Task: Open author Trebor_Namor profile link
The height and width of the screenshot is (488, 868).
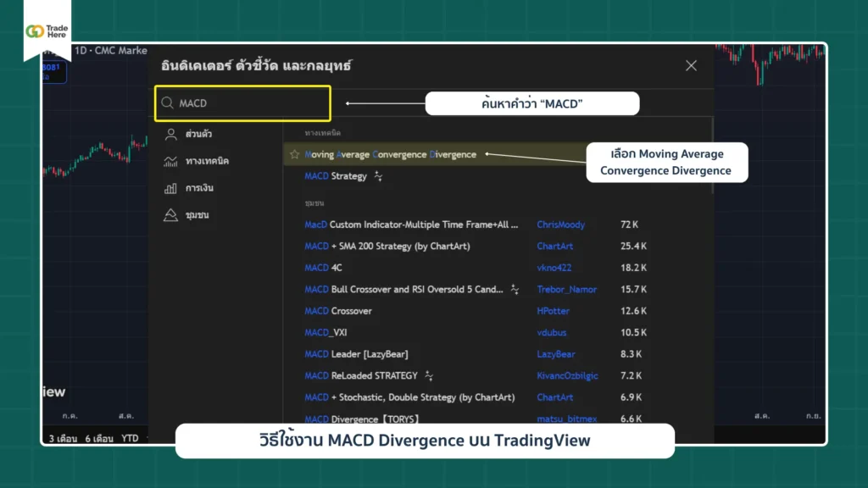Action: pyautogui.click(x=567, y=290)
